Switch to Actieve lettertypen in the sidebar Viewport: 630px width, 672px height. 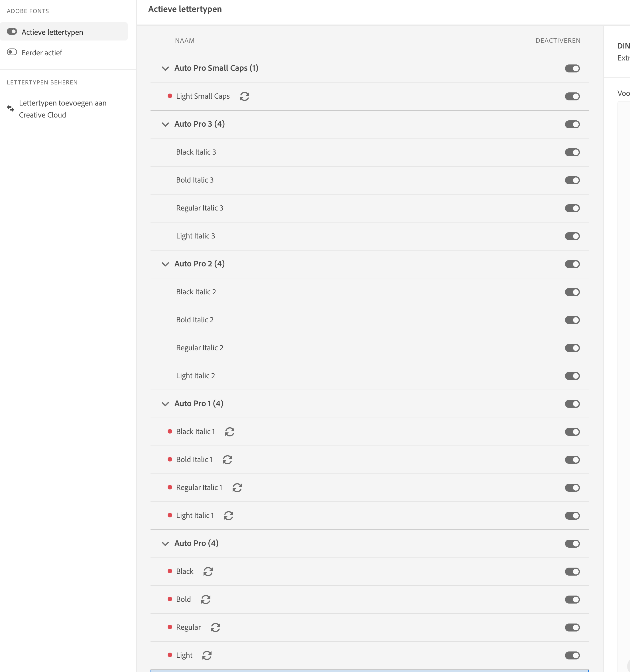tap(52, 32)
